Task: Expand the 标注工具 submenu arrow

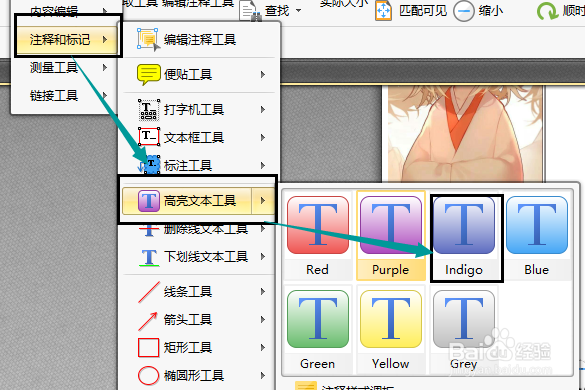Action: point(263,165)
